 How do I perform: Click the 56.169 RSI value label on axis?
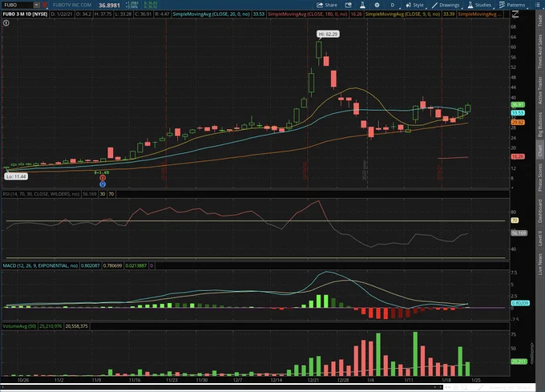[x=519, y=233]
